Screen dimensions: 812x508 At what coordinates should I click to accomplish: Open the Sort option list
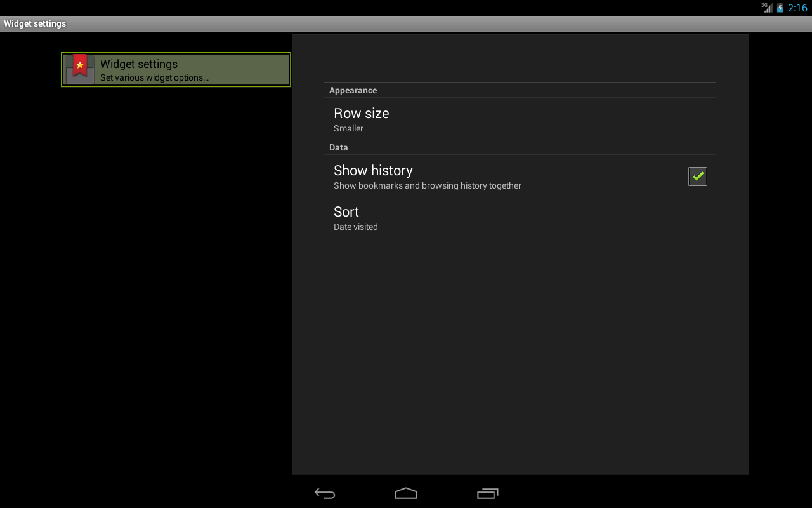tap(346, 212)
